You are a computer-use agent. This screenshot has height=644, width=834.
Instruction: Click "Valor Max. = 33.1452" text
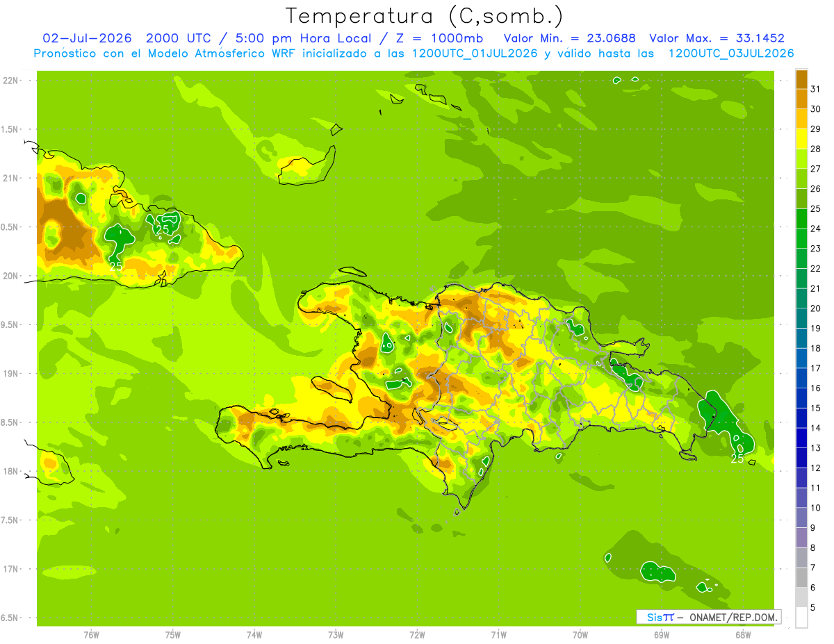coord(717,38)
